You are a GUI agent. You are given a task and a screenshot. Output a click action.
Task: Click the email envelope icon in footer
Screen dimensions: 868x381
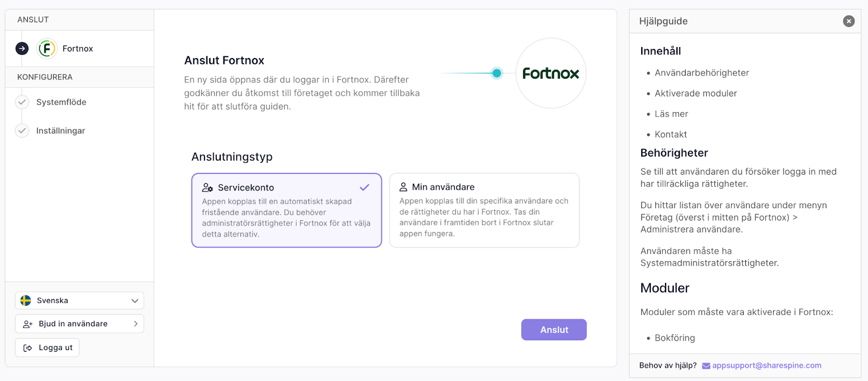[706, 366]
